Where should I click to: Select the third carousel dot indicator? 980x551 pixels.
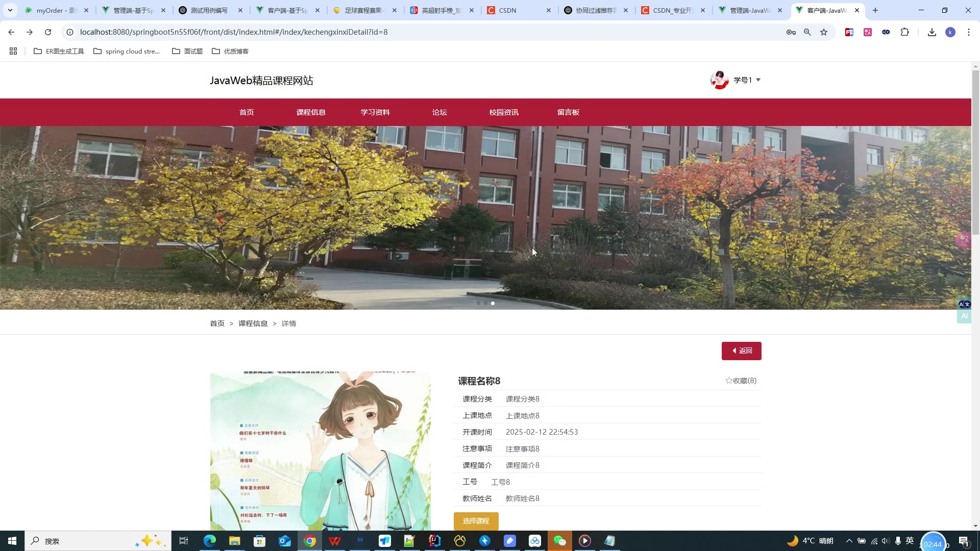coord(493,303)
